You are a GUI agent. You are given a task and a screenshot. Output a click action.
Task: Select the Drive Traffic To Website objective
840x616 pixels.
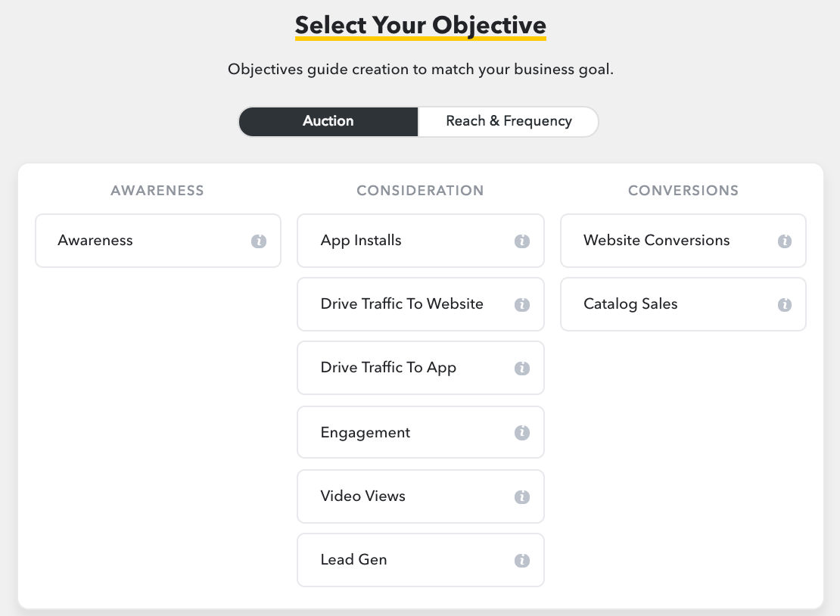click(402, 304)
